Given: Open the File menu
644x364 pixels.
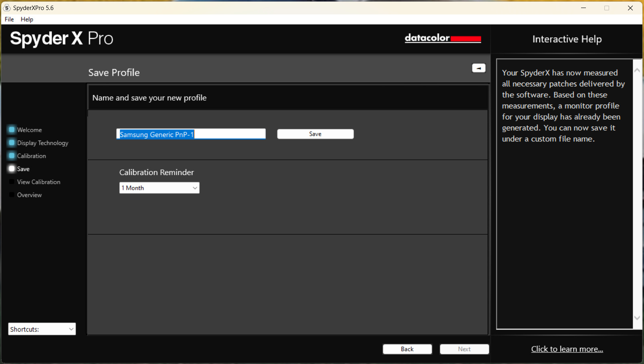Looking at the screenshot, I should (x=9, y=19).
